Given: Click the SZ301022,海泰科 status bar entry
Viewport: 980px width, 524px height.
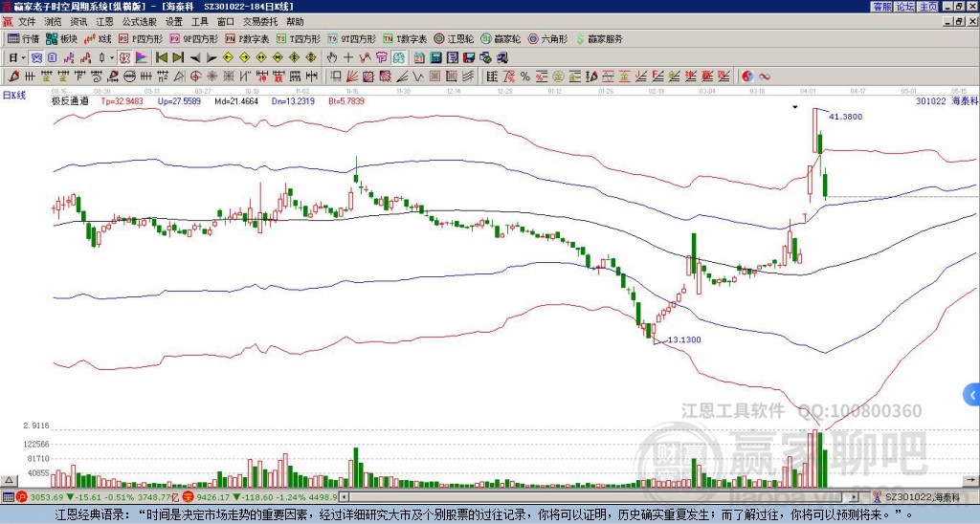Looking at the screenshot, I should click(x=923, y=497).
